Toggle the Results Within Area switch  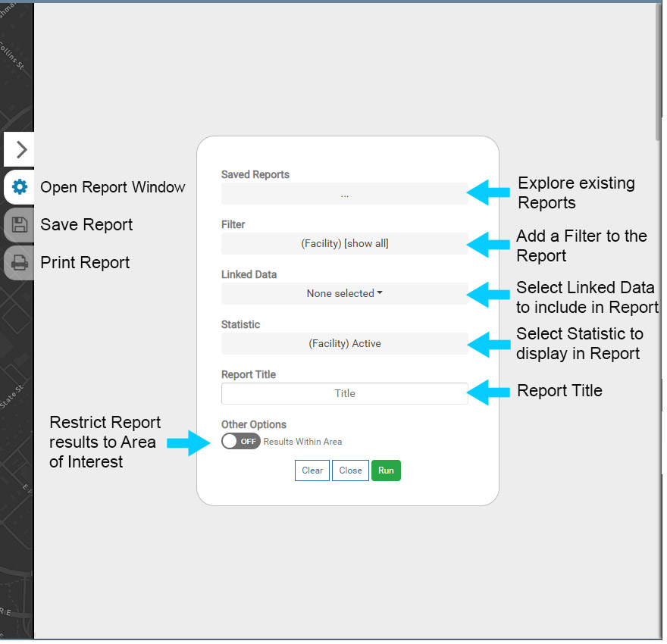[240, 441]
